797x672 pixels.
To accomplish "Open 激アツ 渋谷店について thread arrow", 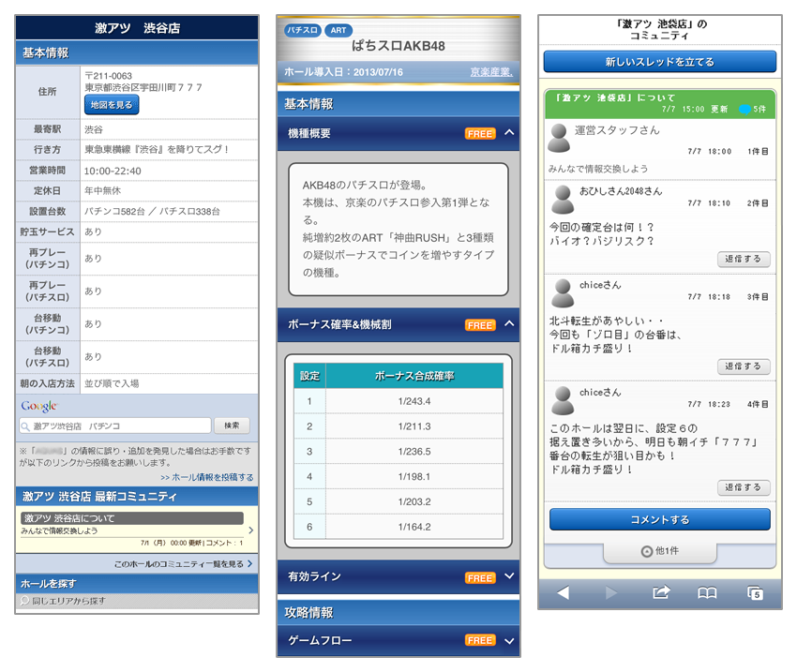I will click(250, 530).
